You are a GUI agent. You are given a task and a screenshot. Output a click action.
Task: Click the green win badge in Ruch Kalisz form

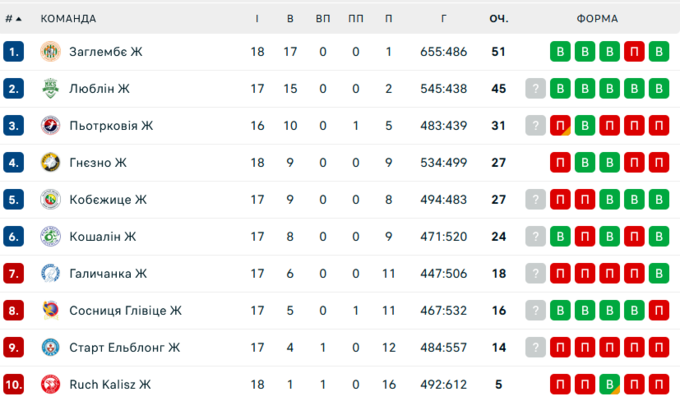pyautogui.click(x=609, y=384)
